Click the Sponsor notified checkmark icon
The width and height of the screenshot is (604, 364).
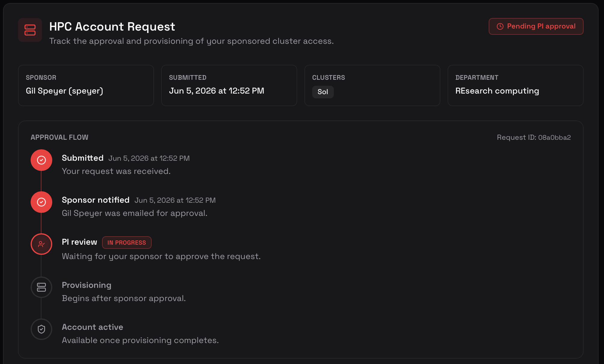(x=41, y=202)
